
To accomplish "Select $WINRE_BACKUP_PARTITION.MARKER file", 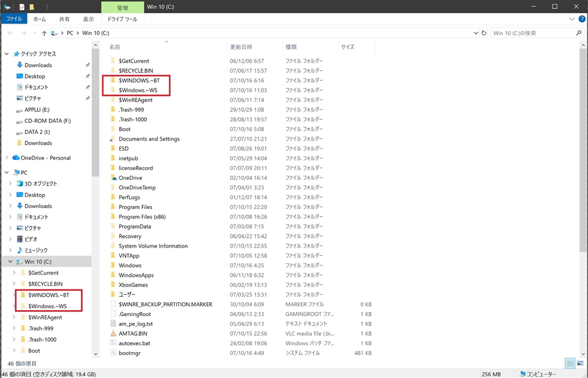I will [x=165, y=304].
